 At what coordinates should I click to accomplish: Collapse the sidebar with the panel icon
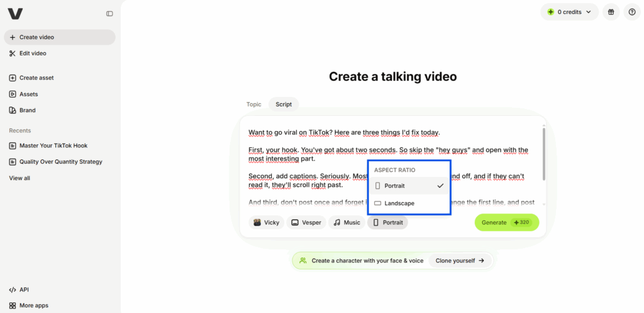(109, 14)
